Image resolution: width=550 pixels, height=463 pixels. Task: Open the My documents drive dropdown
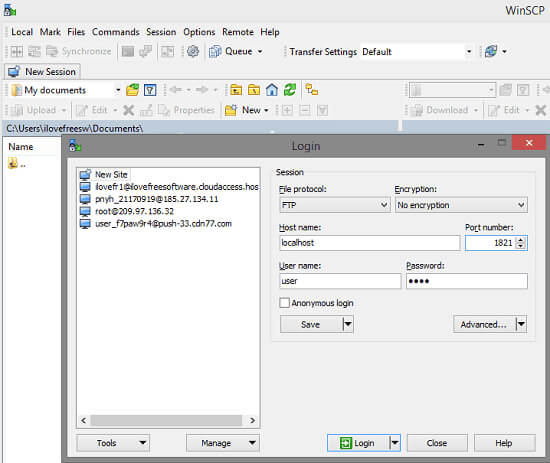click(x=66, y=90)
